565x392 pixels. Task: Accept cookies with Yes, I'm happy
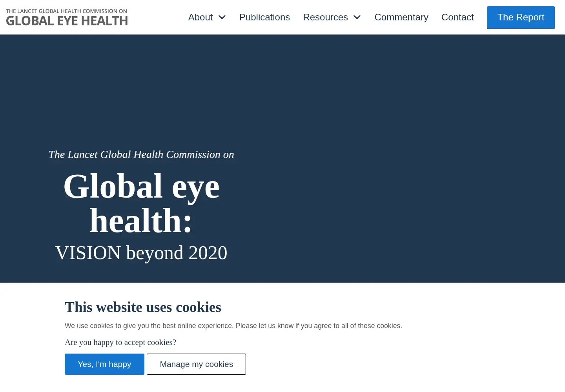tap(104, 364)
